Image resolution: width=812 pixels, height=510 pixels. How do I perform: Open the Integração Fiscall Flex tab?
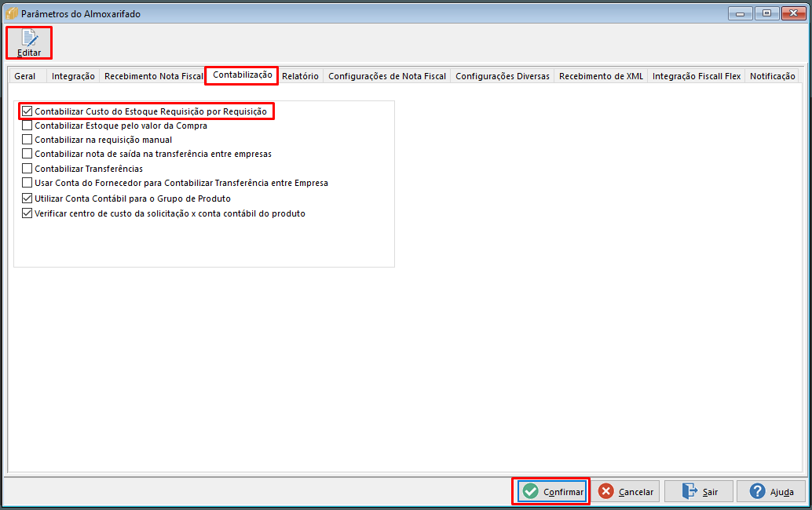click(697, 76)
